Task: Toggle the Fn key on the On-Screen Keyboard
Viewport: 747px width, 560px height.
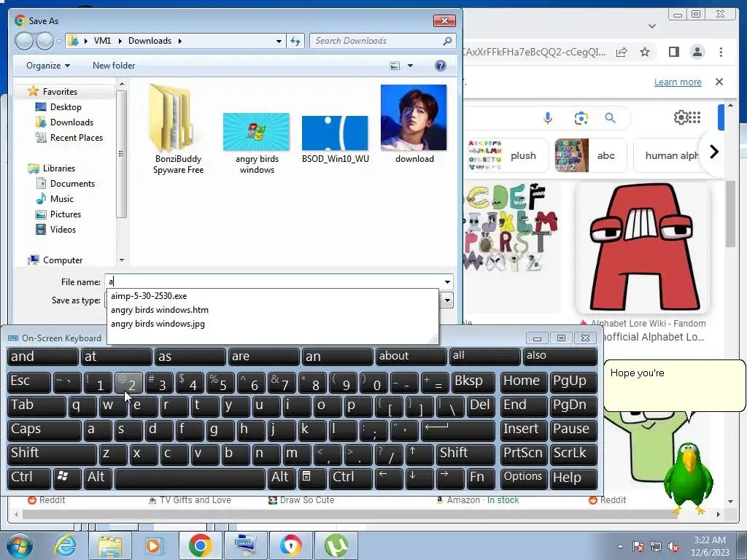Action: coord(481,478)
